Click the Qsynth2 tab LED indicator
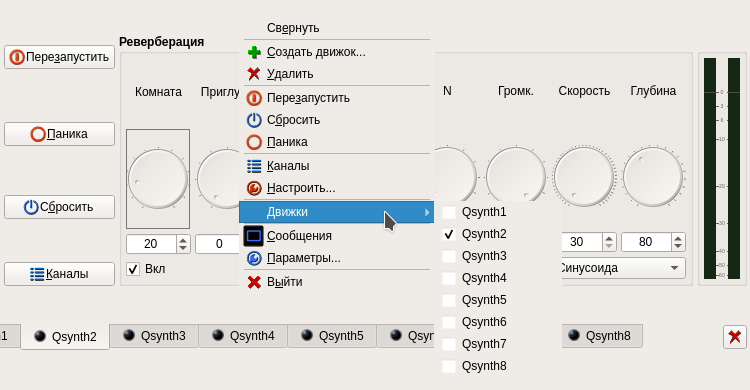750x390 pixels. point(40,336)
